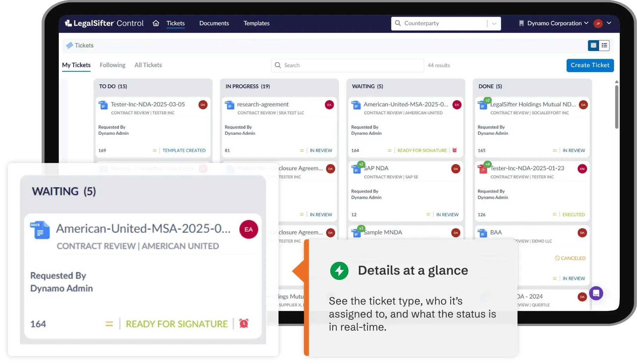This screenshot has width=637, height=364.
Task: Click the home icon in navigation bar
Action: (156, 23)
